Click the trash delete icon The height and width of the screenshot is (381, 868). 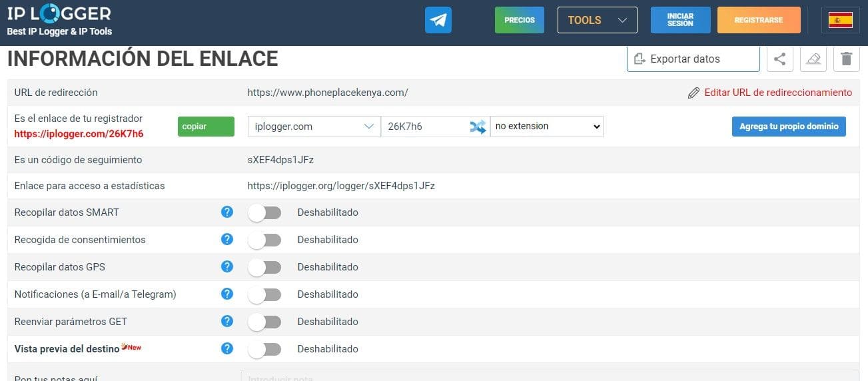[x=846, y=59]
